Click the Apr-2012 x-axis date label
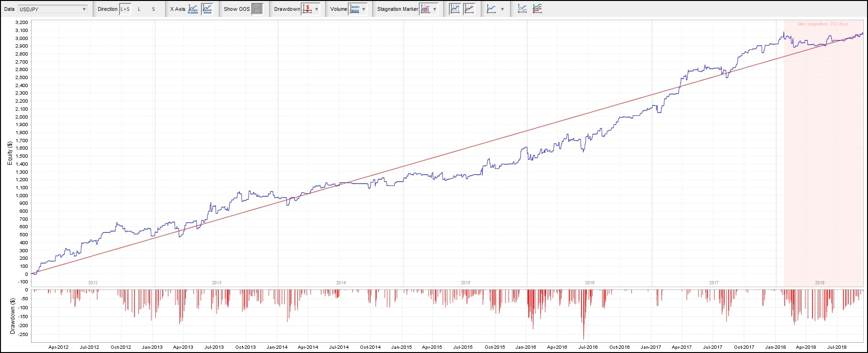The width and height of the screenshot is (868, 353). tap(58, 347)
